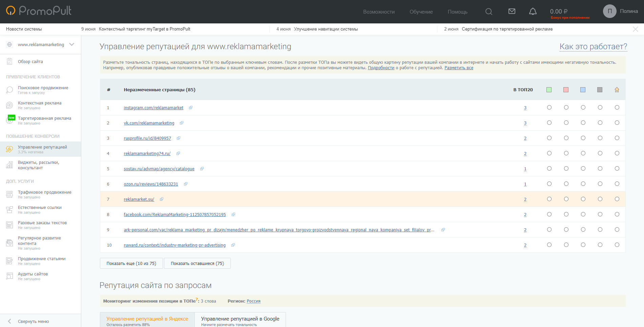Mark ozon.ru/reviews row as green tonality

pyautogui.click(x=549, y=184)
